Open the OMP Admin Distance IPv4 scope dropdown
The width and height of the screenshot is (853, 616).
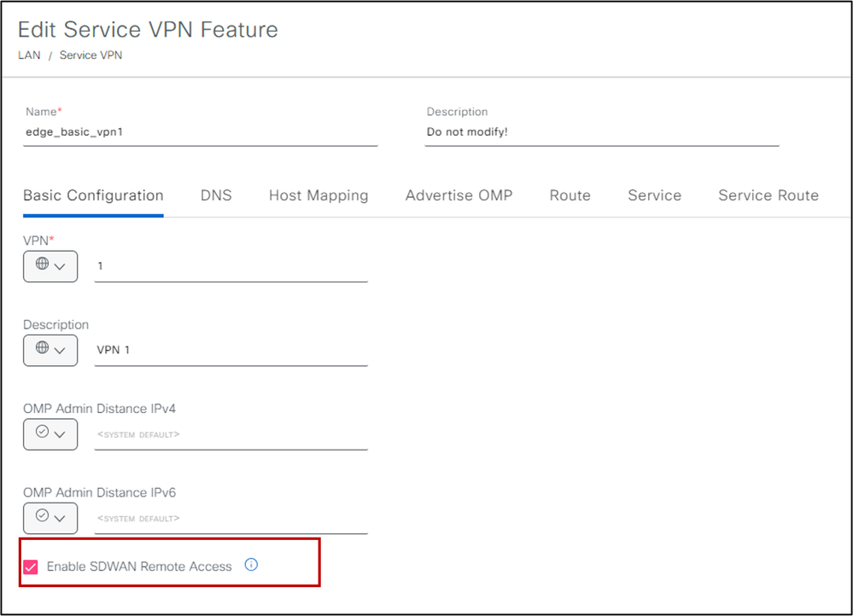point(50,434)
